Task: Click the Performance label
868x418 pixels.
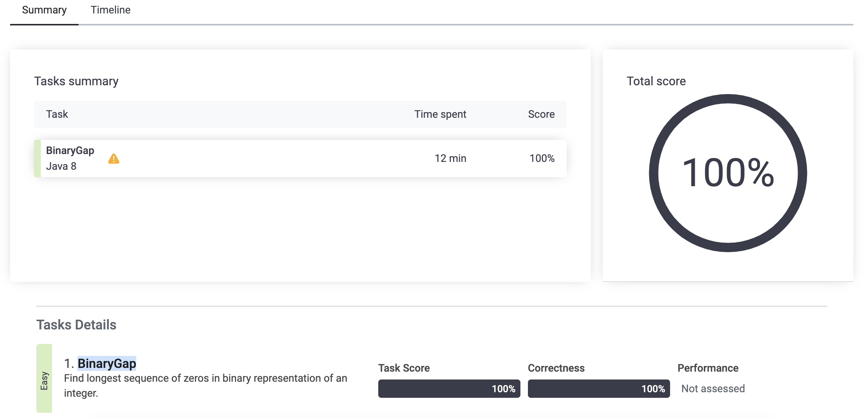Action: (x=708, y=368)
